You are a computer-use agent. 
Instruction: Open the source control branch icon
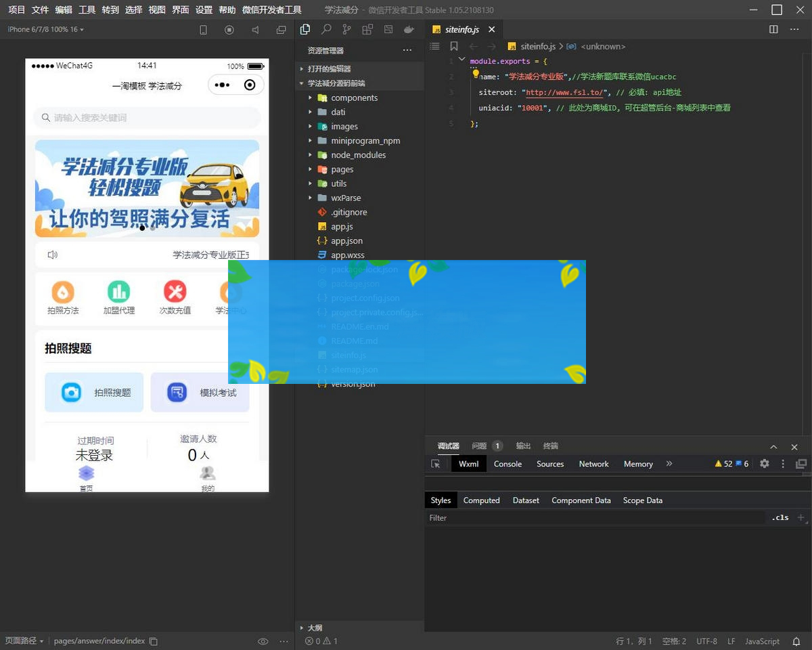coord(346,30)
